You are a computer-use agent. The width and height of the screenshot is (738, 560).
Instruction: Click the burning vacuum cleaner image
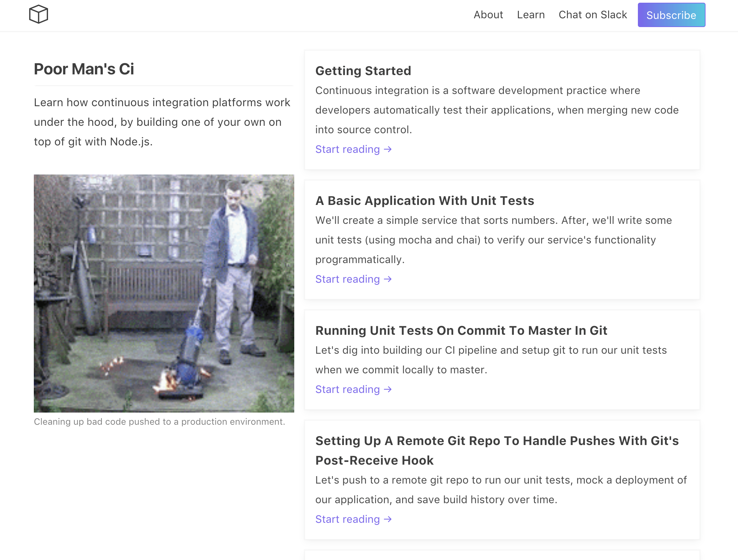pos(164,293)
